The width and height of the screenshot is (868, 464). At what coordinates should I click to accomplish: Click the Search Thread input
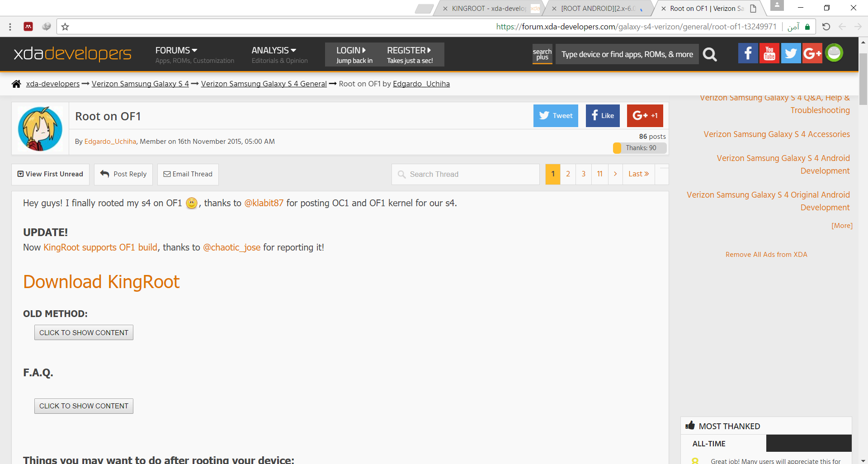tap(466, 174)
